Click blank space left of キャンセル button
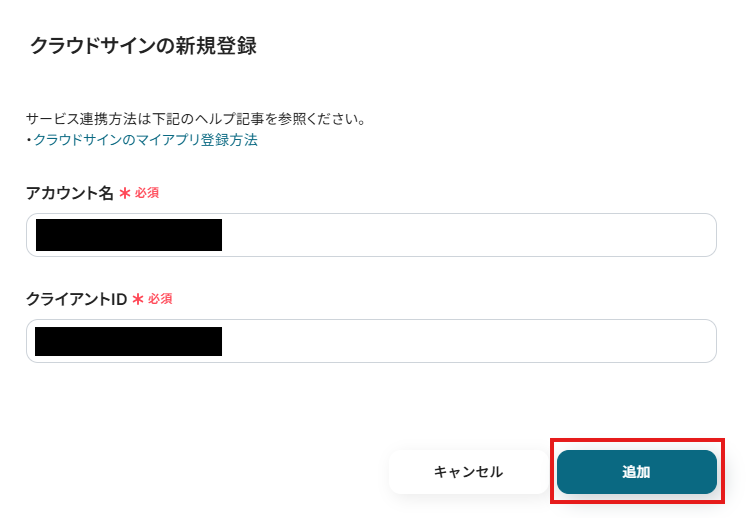 click(x=250, y=472)
